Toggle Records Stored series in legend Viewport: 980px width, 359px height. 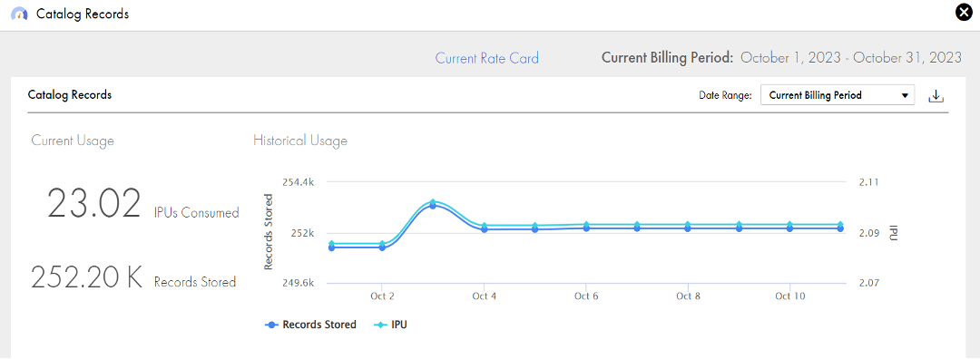pos(310,325)
